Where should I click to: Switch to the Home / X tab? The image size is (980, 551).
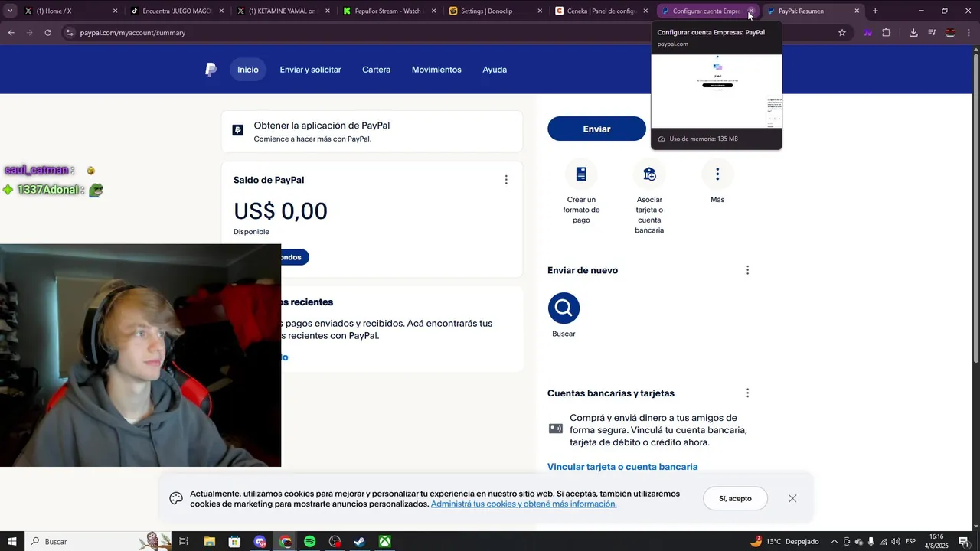(69, 11)
